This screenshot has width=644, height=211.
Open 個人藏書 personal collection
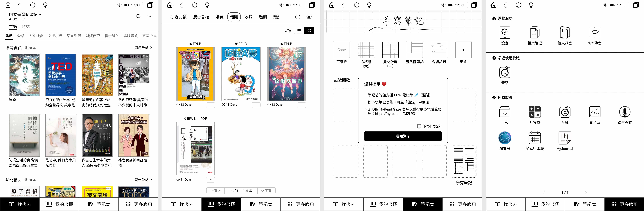click(x=565, y=36)
